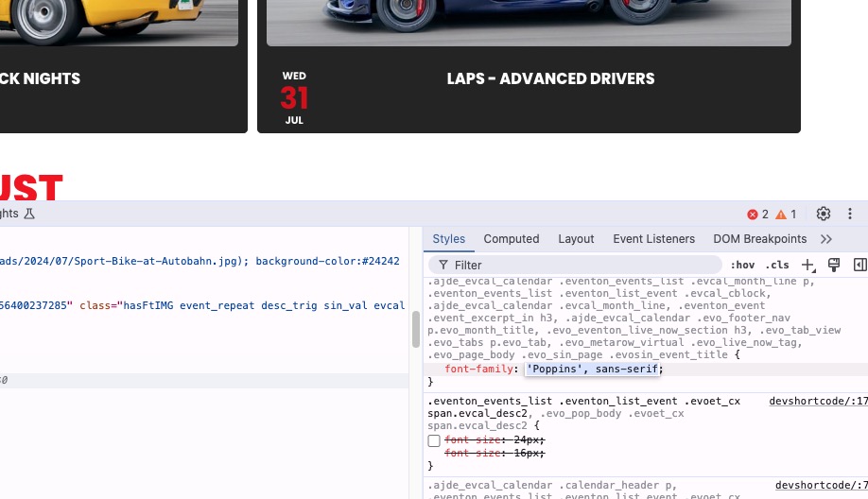Image resolution: width=868 pixels, height=499 pixels.
Task: Click the Filter styles input field
Action: [575, 265]
